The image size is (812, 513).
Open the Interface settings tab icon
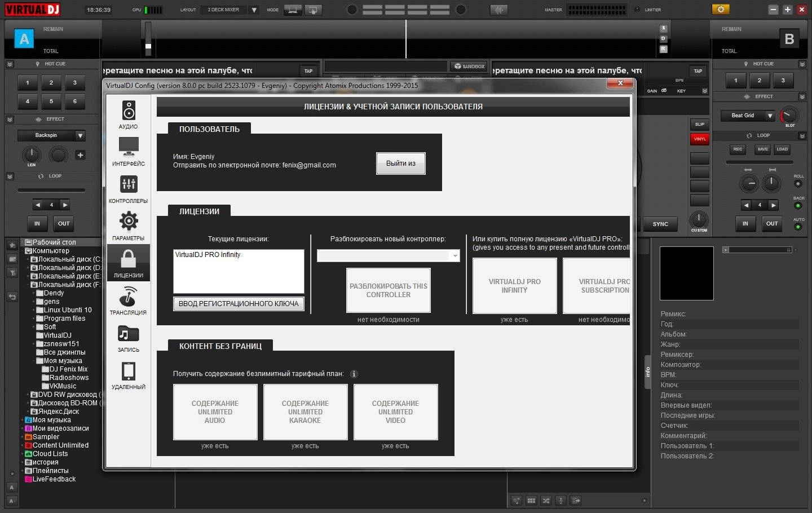pos(129,147)
